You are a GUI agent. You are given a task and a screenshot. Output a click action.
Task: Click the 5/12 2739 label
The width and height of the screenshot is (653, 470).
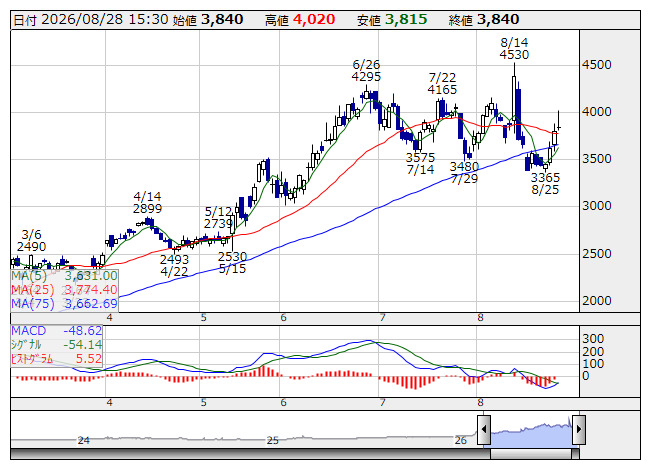218,217
